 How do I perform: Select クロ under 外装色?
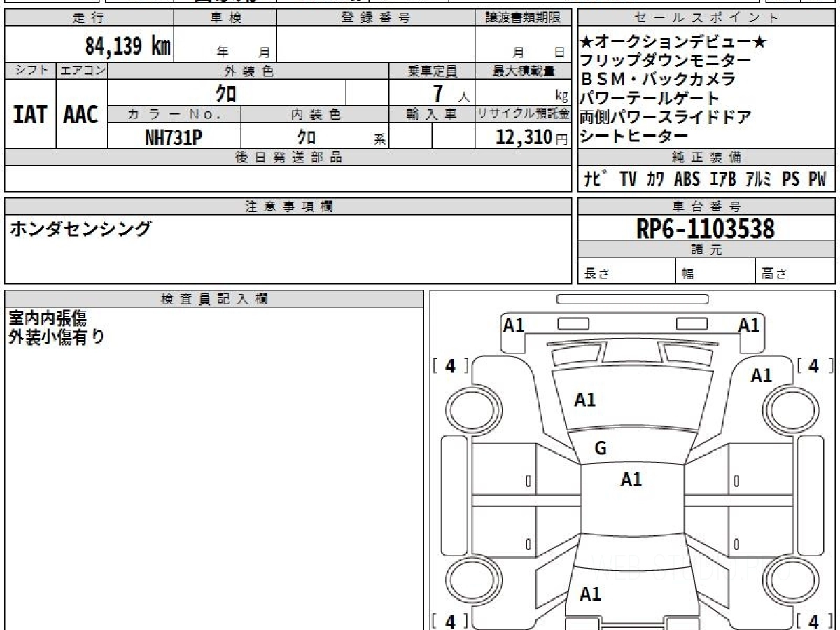[x=226, y=92]
